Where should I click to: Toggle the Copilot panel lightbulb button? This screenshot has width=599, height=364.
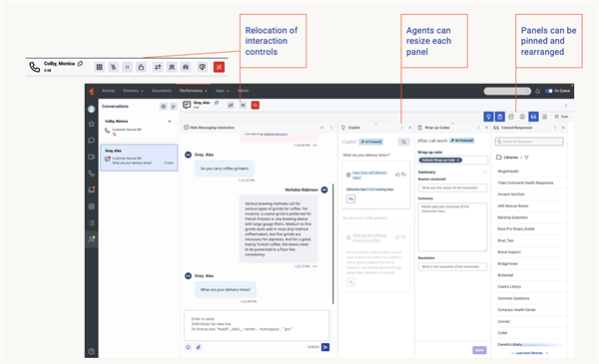click(488, 117)
